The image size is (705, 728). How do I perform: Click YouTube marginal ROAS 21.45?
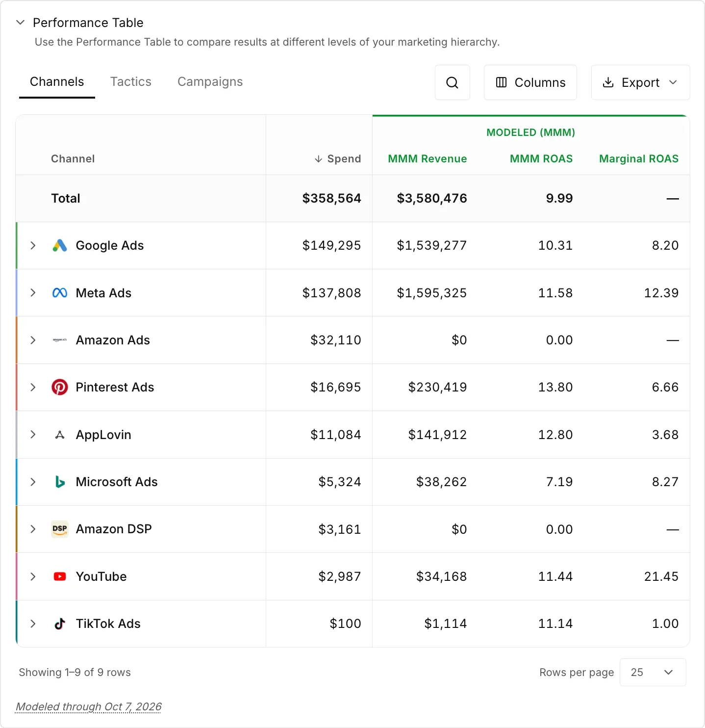click(x=661, y=576)
